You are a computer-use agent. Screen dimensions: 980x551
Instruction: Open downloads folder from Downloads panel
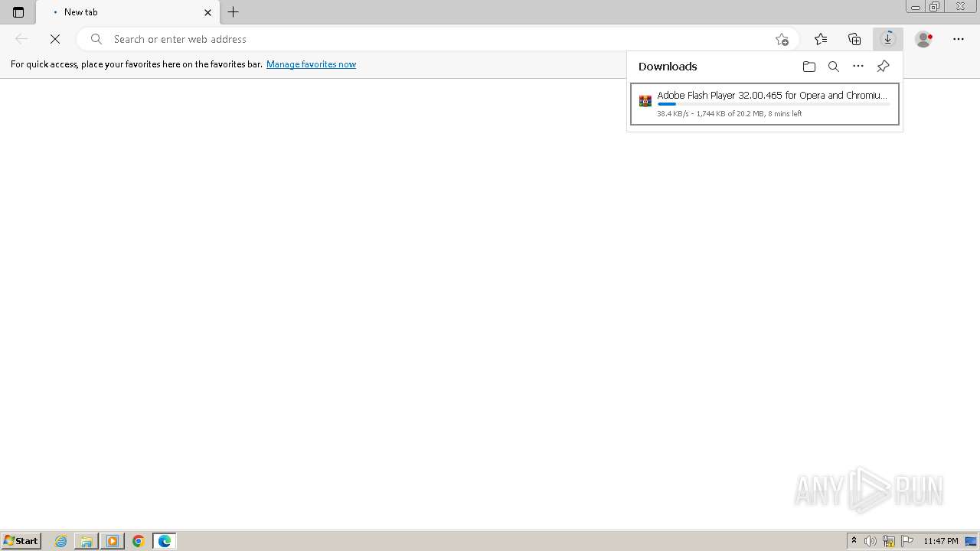(809, 67)
